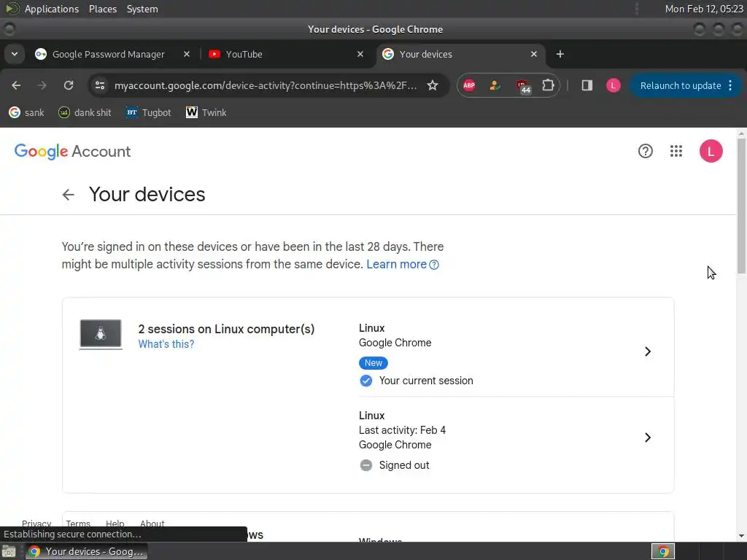Click the Linux laptop device thumbnail
Viewport: 747px width, 560px height.
point(101,334)
